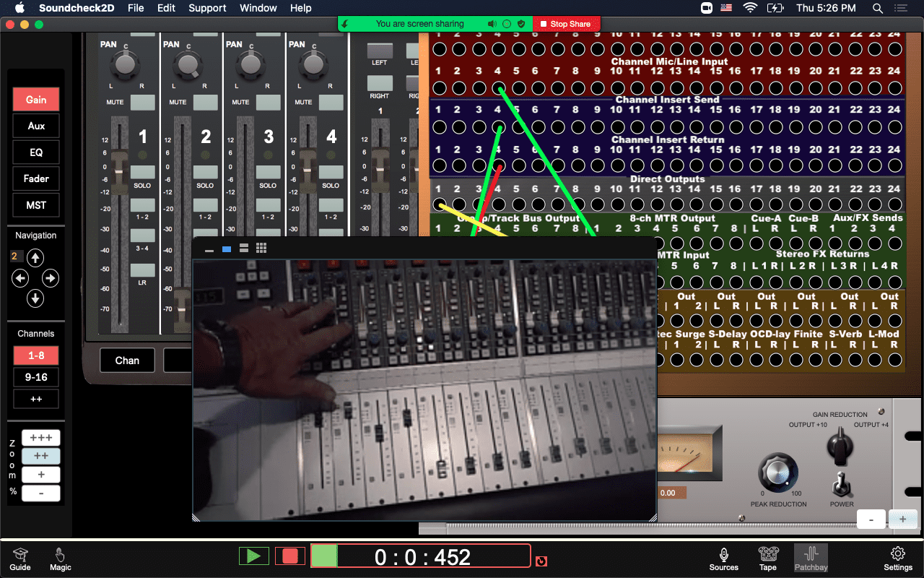Select channels 1-8 button
This screenshot has height=578, width=924.
click(36, 355)
